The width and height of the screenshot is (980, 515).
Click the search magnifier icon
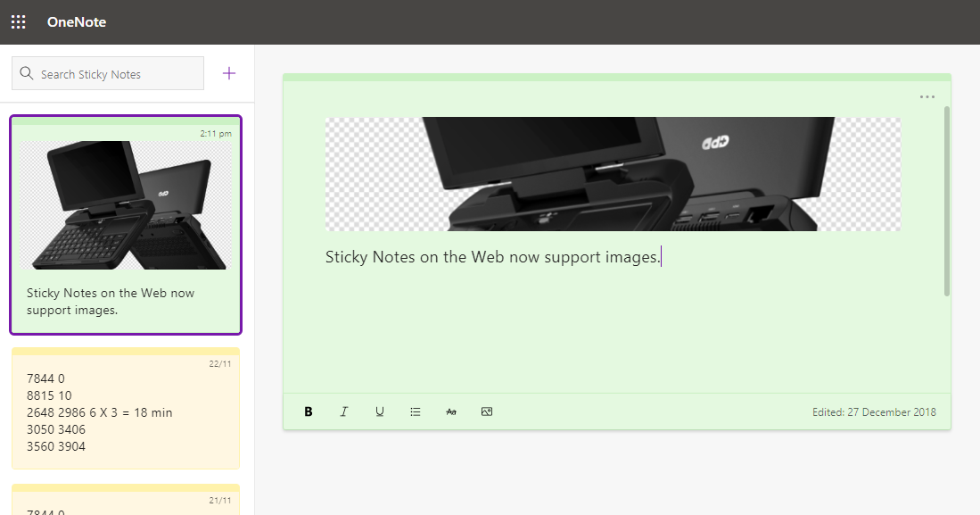[x=26, y=73]
